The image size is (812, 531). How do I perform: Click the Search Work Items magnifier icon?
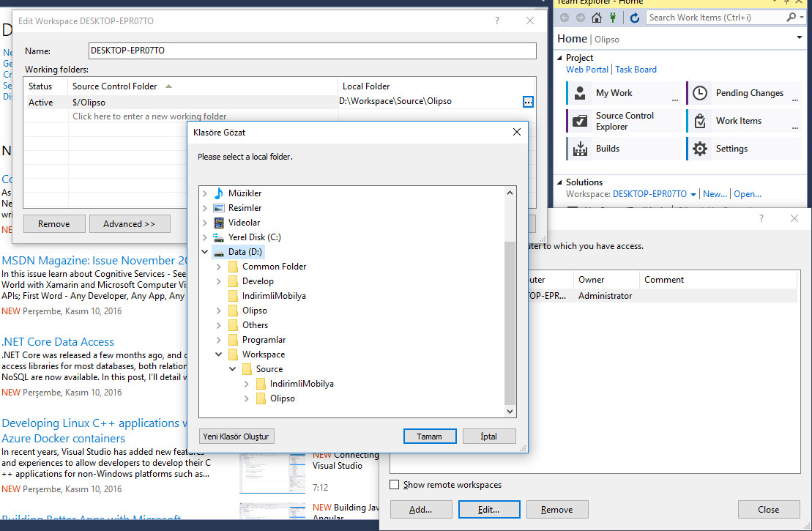pos(791,18)
